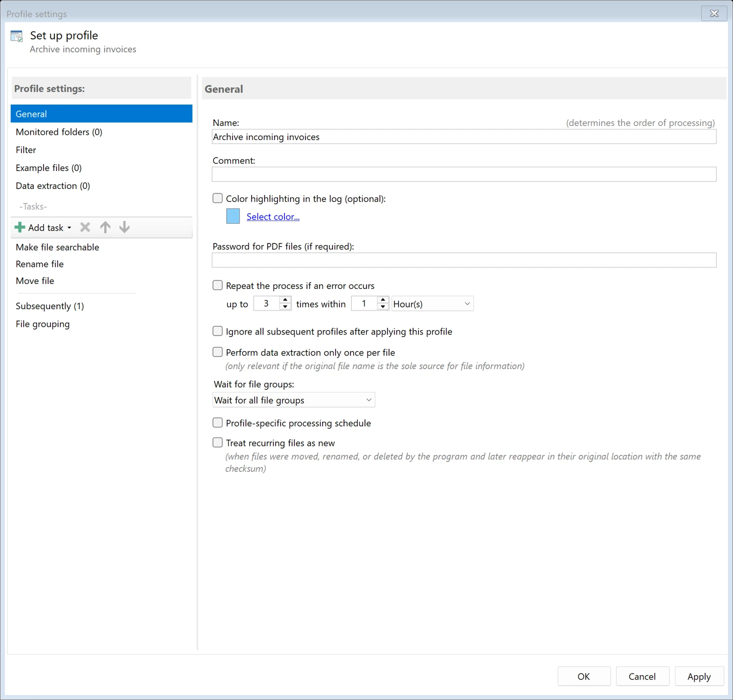Click the Apply button
The image size is (733, 700).
(x=699, y=676)
